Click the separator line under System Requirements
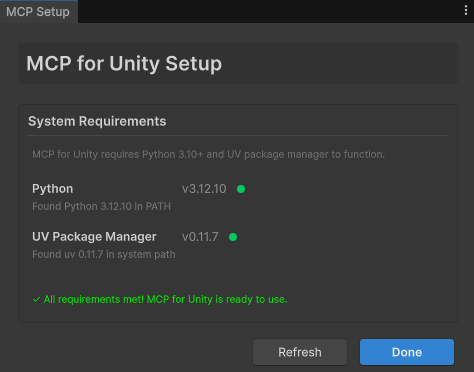Image resolution: width=474 pixels, height=372 pixels. pos(238,136)
